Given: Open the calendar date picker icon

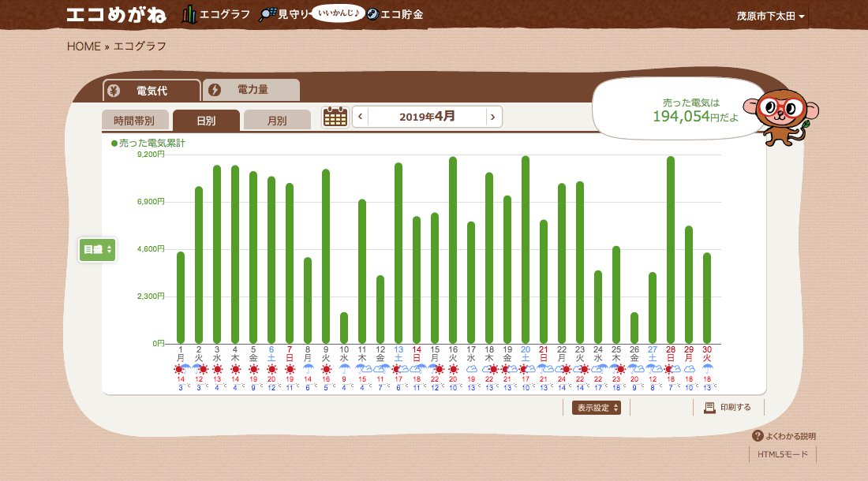Looking at the screenshot, I should click(335, 117).
